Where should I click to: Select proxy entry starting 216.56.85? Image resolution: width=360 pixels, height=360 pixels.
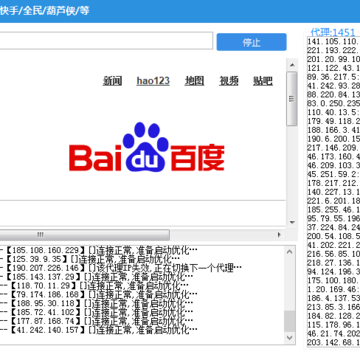pyautogui.click(x=333, y=254)
